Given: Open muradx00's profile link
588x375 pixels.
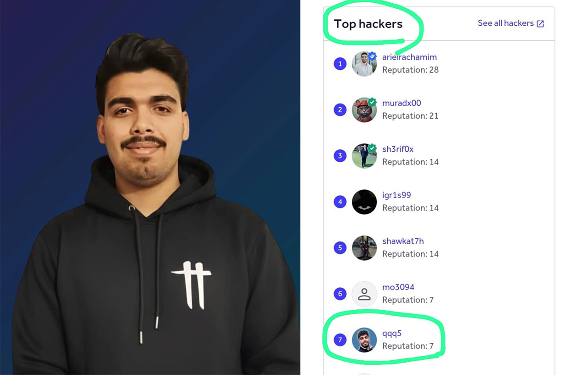Looking at the screenshot, I should [401, 103].
